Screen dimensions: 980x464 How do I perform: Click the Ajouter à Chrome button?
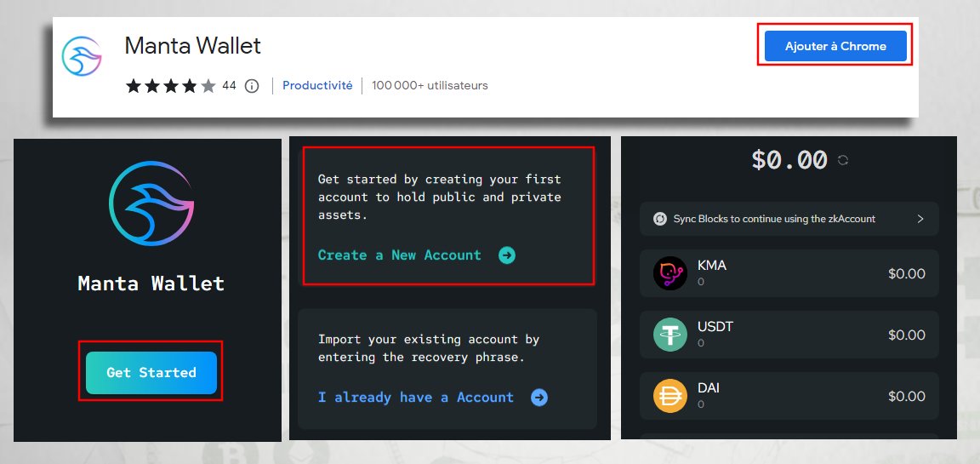tap(835, 46)
